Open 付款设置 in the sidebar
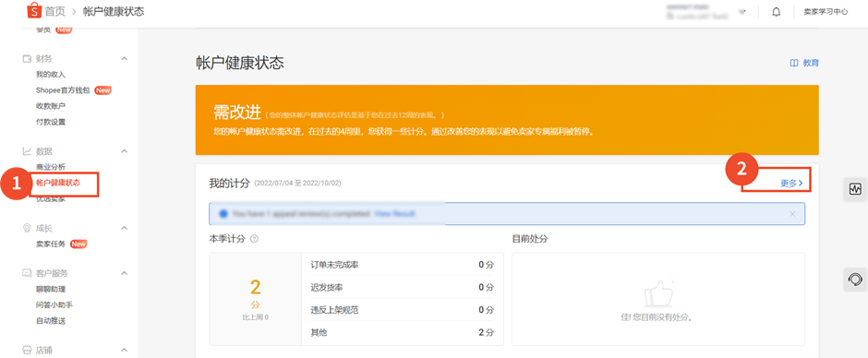868x358 pixels. coord(51,122)
